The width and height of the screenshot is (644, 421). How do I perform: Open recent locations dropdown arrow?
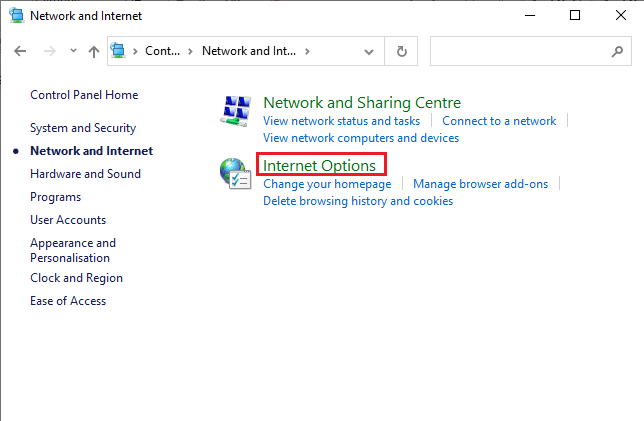[73, 51]
